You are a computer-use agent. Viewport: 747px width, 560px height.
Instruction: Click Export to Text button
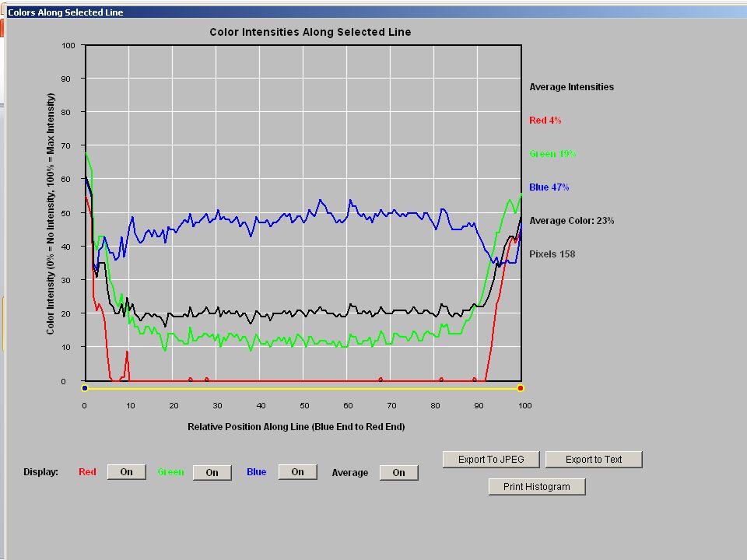tap(594, 460)
